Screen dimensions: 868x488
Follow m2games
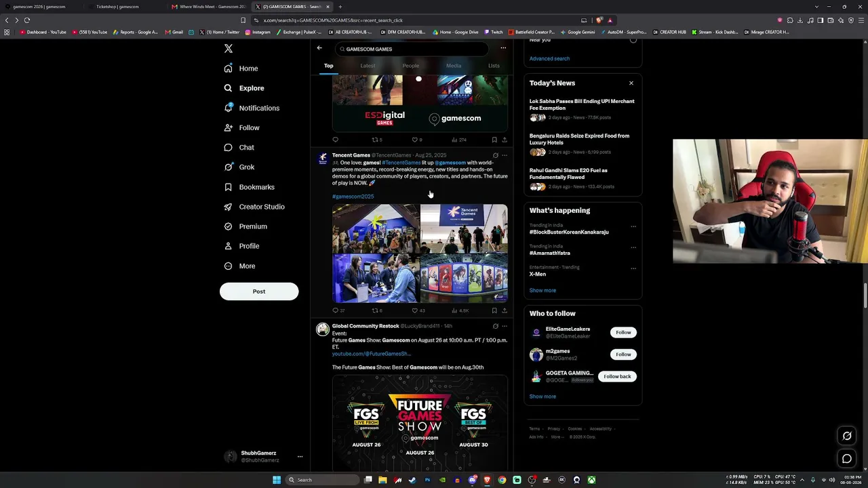click(x=623, y=354)
